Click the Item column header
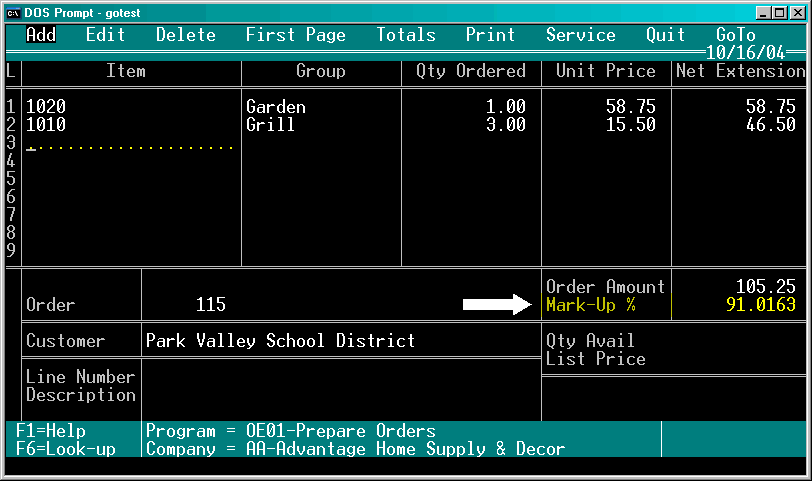The image size is (812, 481). tap(125, 70)
